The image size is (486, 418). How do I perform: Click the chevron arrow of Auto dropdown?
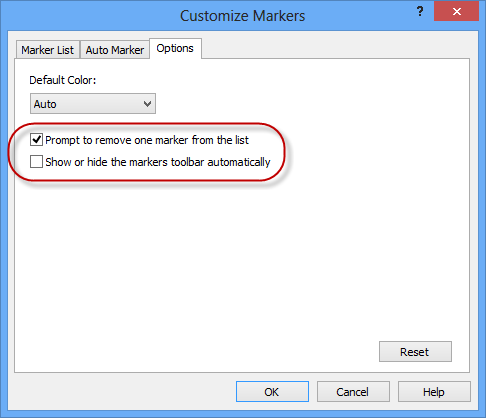click(147, 104)
